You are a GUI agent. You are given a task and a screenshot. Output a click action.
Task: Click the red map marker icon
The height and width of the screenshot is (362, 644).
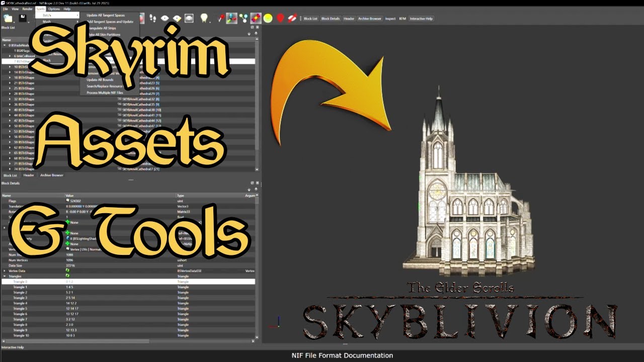click(280, 18)
